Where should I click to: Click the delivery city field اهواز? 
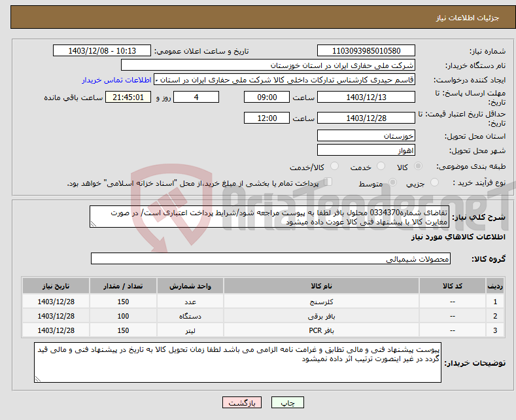click(x=366, y=150)
